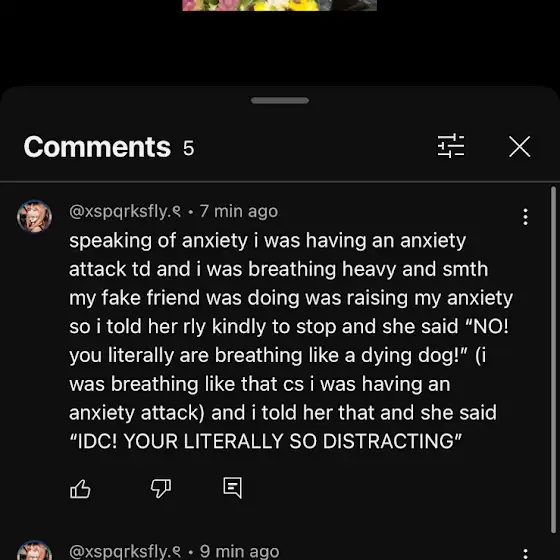
Task: Tap the avatar of the 9 min ago commenter
Action: click(x=34, y=550)
